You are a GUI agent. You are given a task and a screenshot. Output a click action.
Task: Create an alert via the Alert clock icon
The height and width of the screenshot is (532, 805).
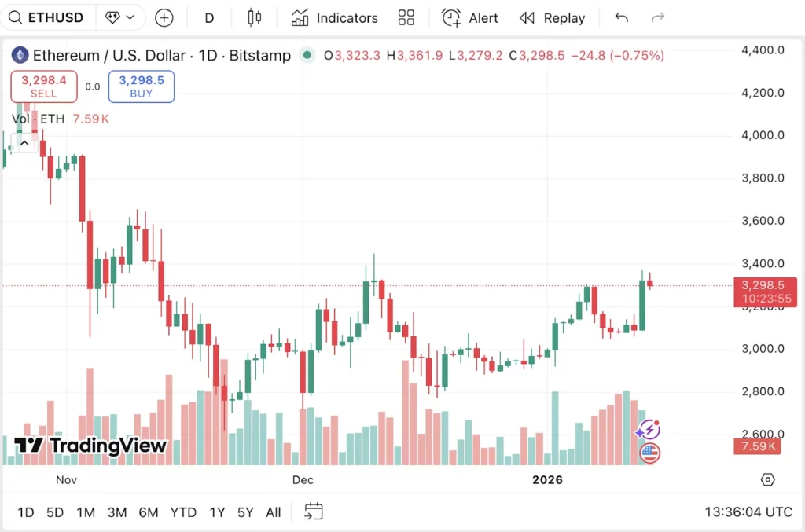pyautogui.click(x=450, y=17)
